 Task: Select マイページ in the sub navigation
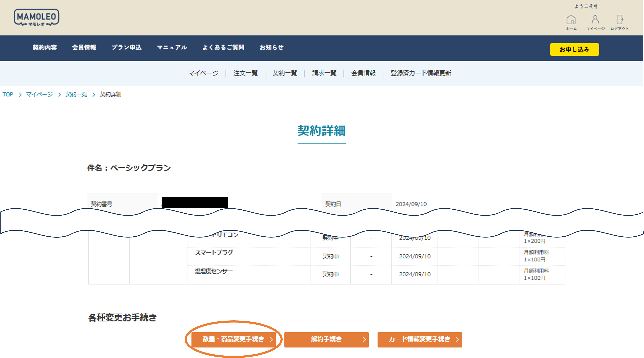pyautogui.click(x=203, y=73)
